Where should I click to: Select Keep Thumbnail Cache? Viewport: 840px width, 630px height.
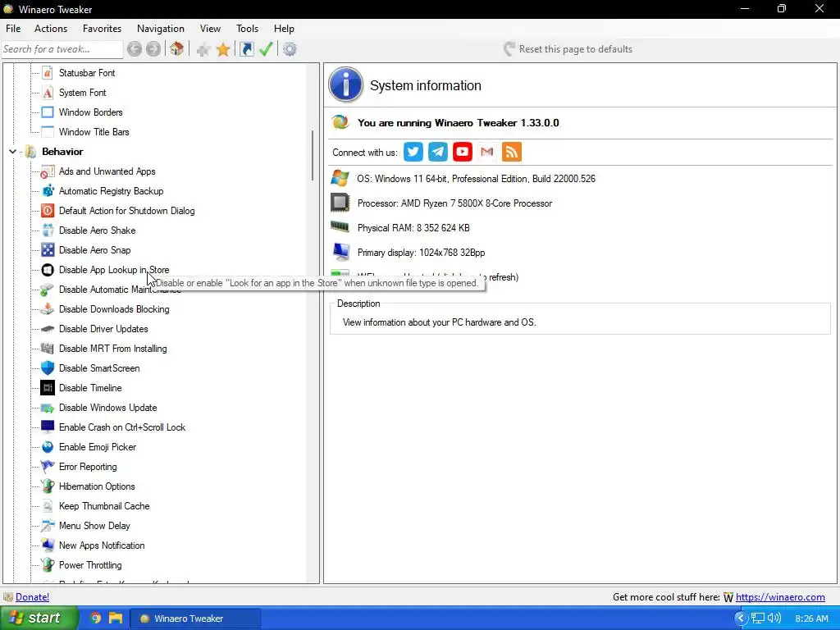tap(104, 506)
